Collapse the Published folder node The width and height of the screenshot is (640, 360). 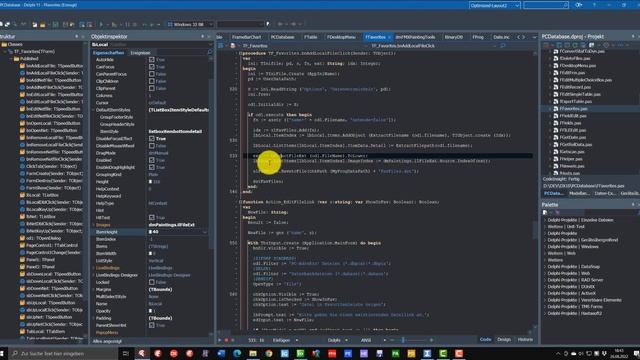coord(11,59)
